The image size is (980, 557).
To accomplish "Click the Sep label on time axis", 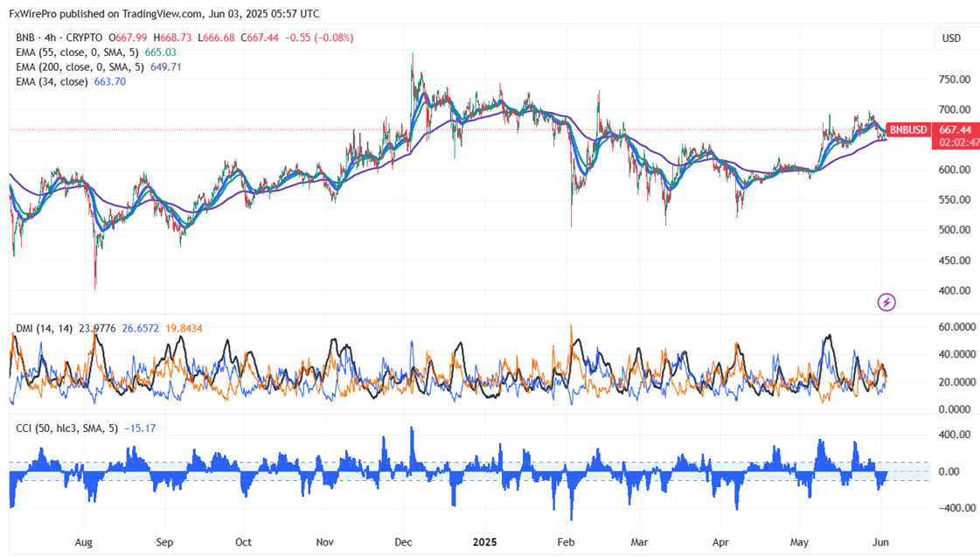I will pyautogui.click(x=164, y=542).
